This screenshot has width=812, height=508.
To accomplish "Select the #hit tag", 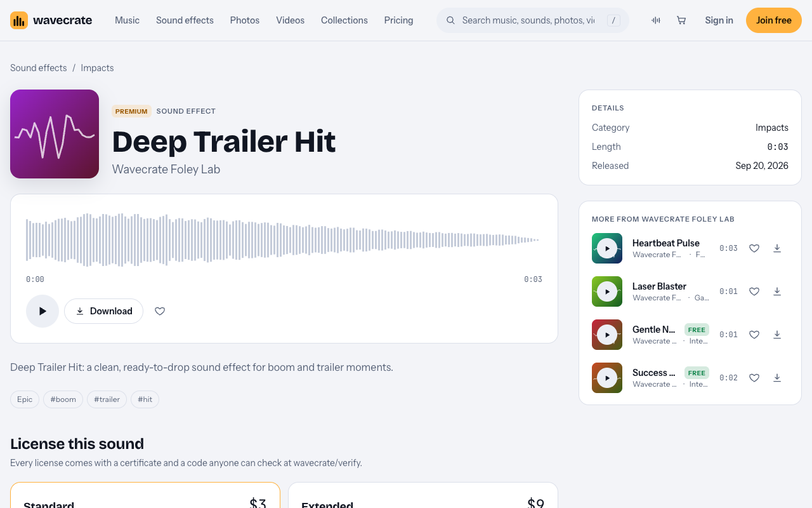I will (x=145, y=399).
